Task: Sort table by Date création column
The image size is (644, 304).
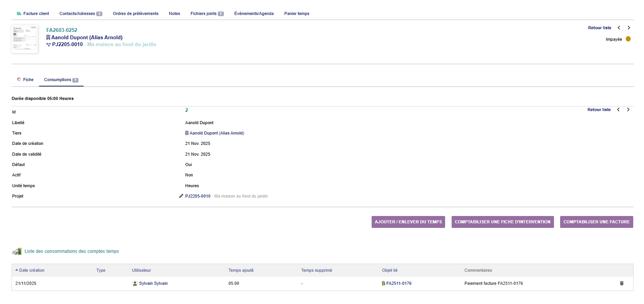Action: click(x=32, y=270)
